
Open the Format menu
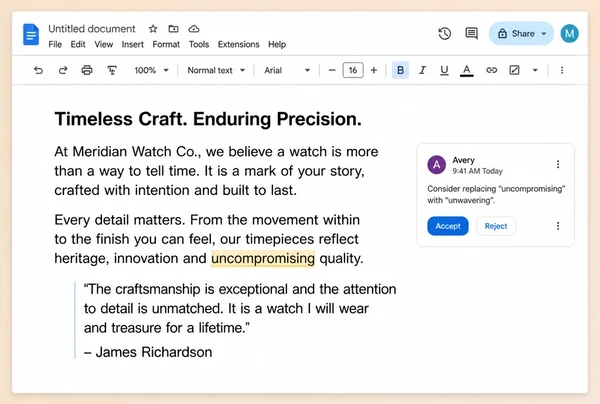(166, 44)
